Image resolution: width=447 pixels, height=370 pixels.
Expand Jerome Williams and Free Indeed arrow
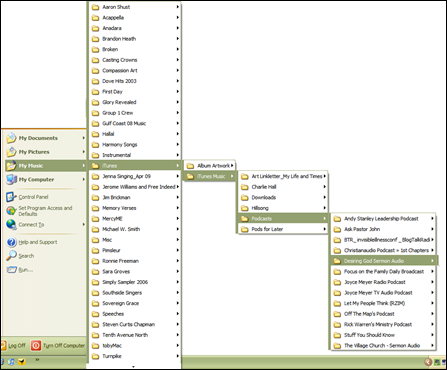(178, 187)
